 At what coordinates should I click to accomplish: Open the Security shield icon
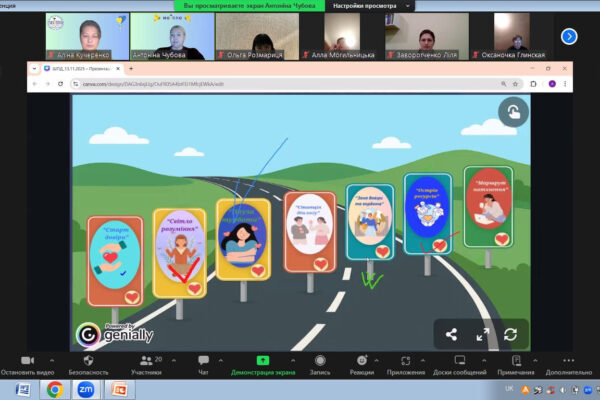88,360
